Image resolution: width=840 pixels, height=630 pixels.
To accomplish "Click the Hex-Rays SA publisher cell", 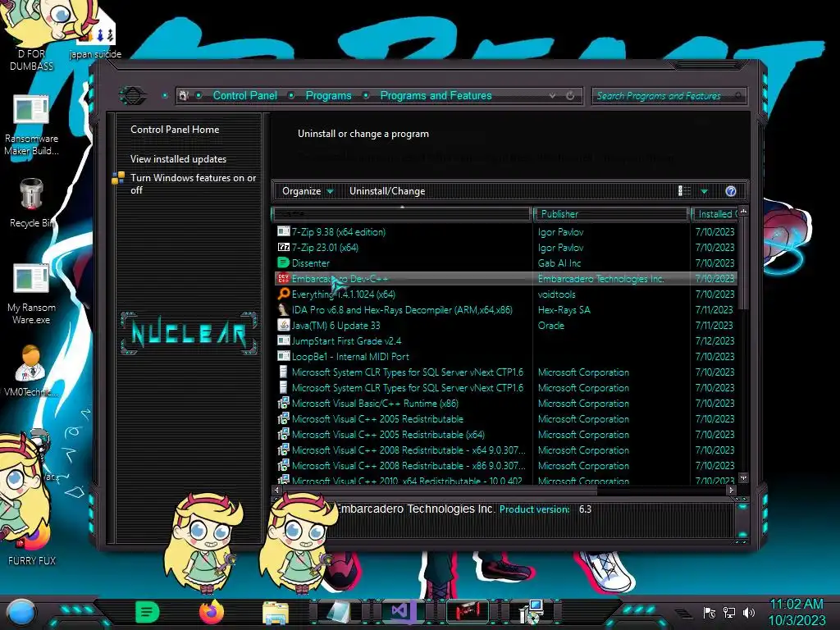I will pyautogui.click(x=564, y=309).
